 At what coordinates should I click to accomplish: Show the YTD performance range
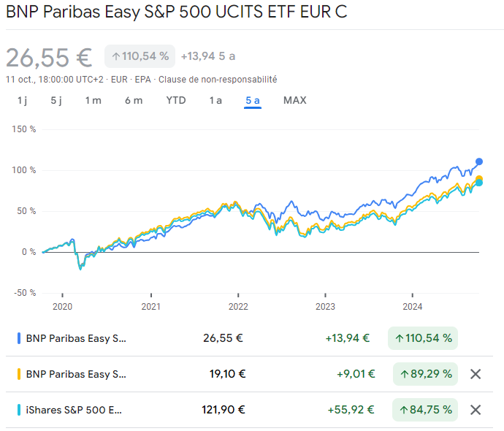pos(176,101)
